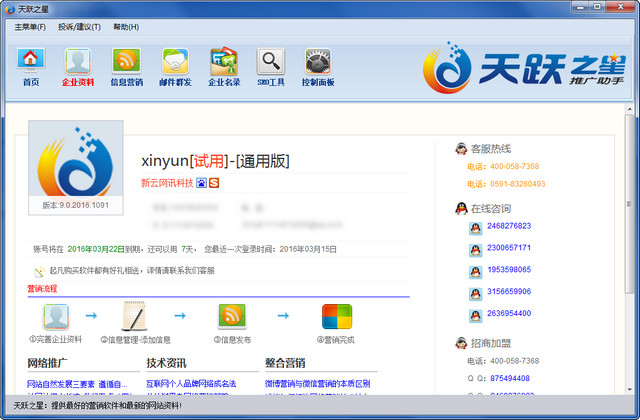Click QQ icon next to 2468276823
640x420 pixels.
pos(476,228)
